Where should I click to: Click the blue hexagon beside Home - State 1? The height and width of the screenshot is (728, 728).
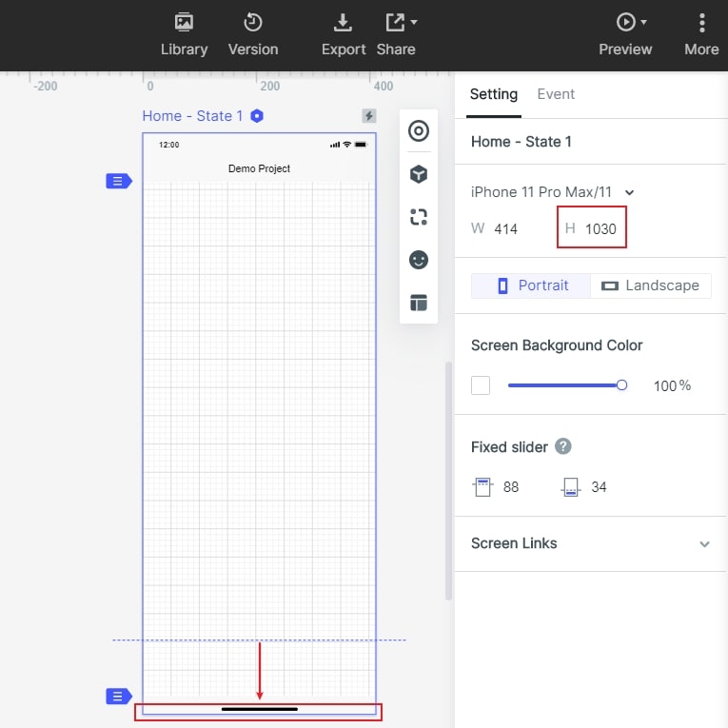click(x=257, y=115)
